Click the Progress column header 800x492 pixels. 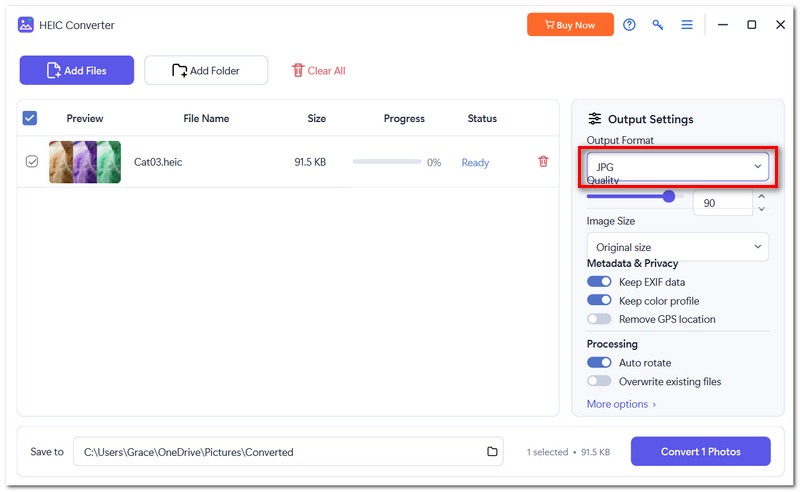tap(404, 118)
